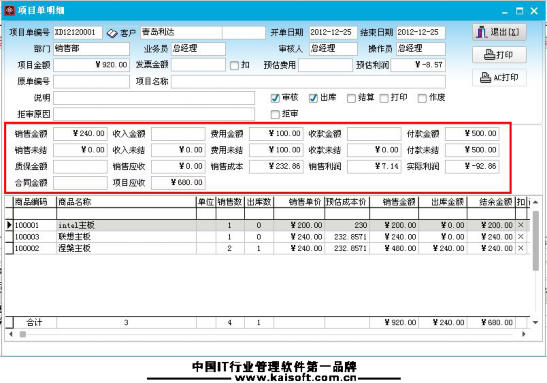Click the app logo icon in title bar
The height and width of the screenshot is (383, 547).
pyautogui.click(x=9, y=10)
